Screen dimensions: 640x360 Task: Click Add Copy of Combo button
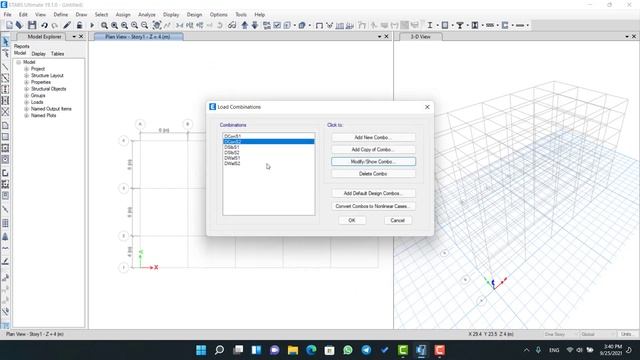(373, 150)
